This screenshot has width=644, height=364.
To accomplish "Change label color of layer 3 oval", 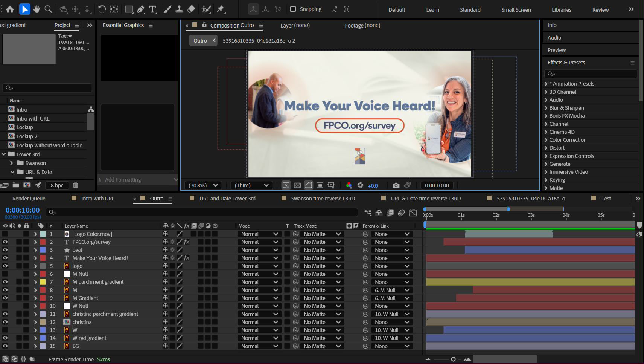I will click(43, 250).
